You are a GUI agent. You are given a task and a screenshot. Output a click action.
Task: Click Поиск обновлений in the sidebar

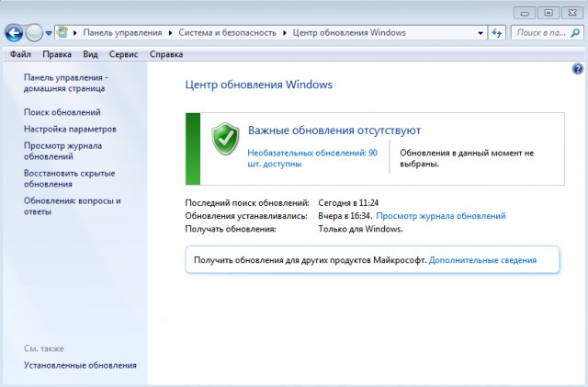(62, 112)
